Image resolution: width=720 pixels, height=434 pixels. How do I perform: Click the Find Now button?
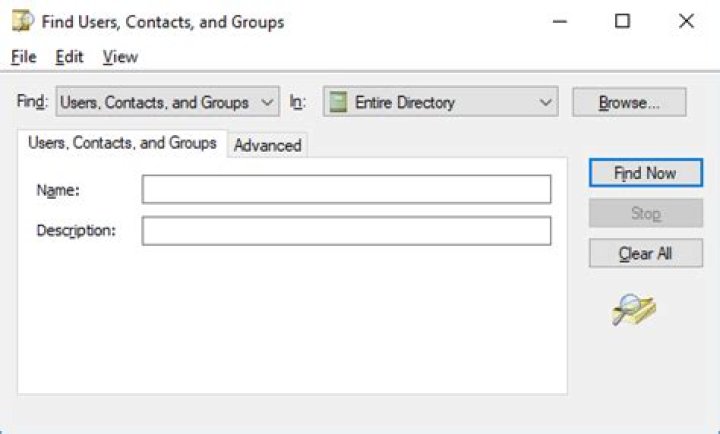click(x=646, y=173)
